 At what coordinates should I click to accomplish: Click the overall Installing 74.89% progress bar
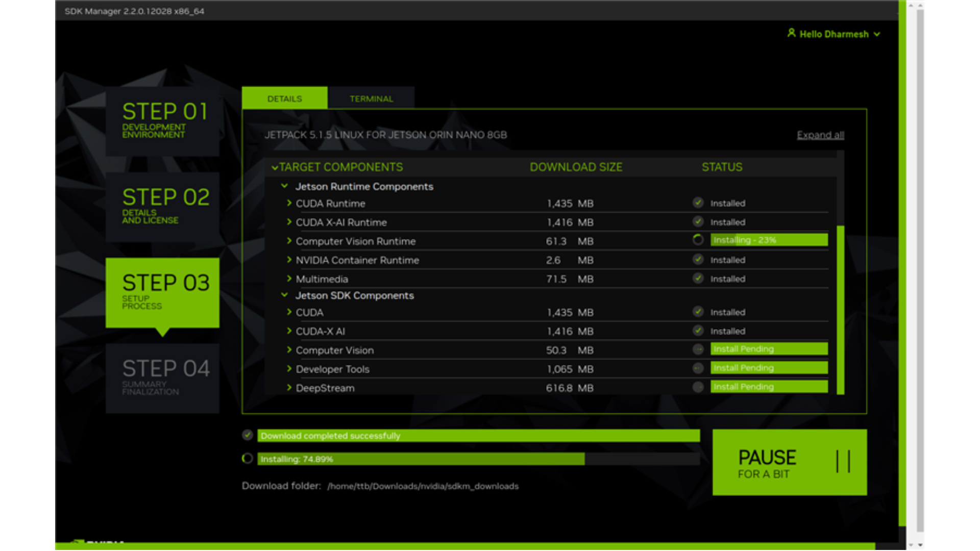pyautogui.click(x=478, y=459)
